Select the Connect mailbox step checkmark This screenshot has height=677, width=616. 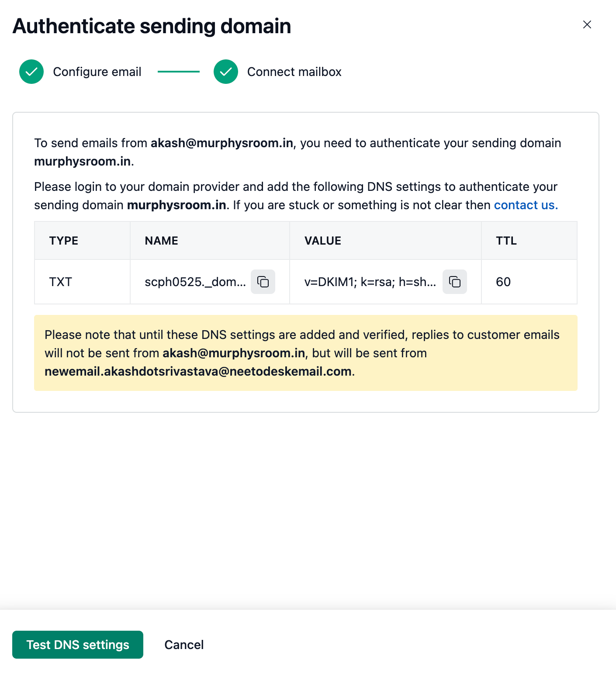pos(226,72)
